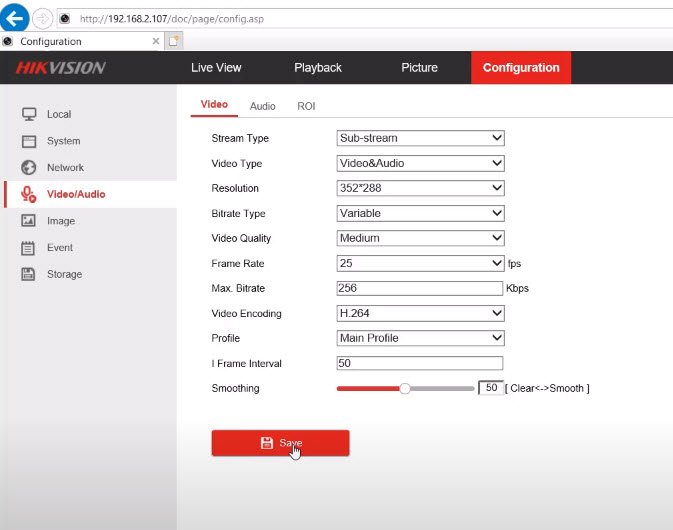This screenshot has width=673, height=530.
Task: Click the Video/Audio microphone icon
Action: pyautogui.click(x=29, y=194)
